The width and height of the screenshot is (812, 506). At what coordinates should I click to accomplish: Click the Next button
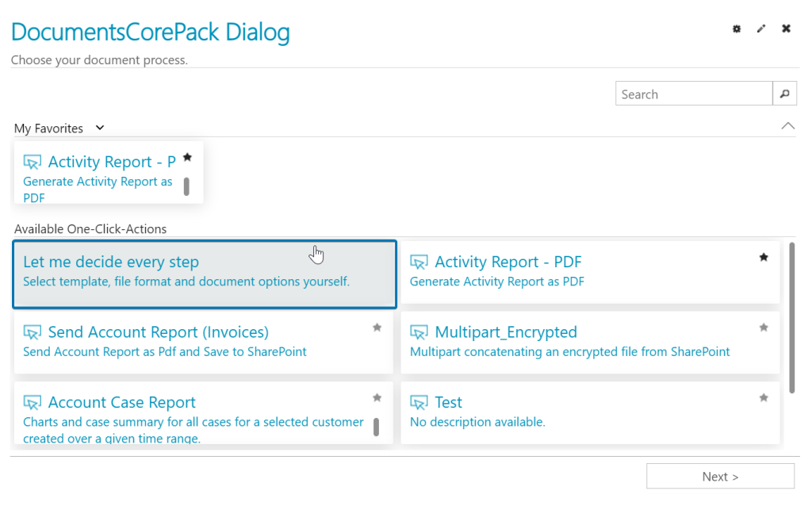click(720, 476)
